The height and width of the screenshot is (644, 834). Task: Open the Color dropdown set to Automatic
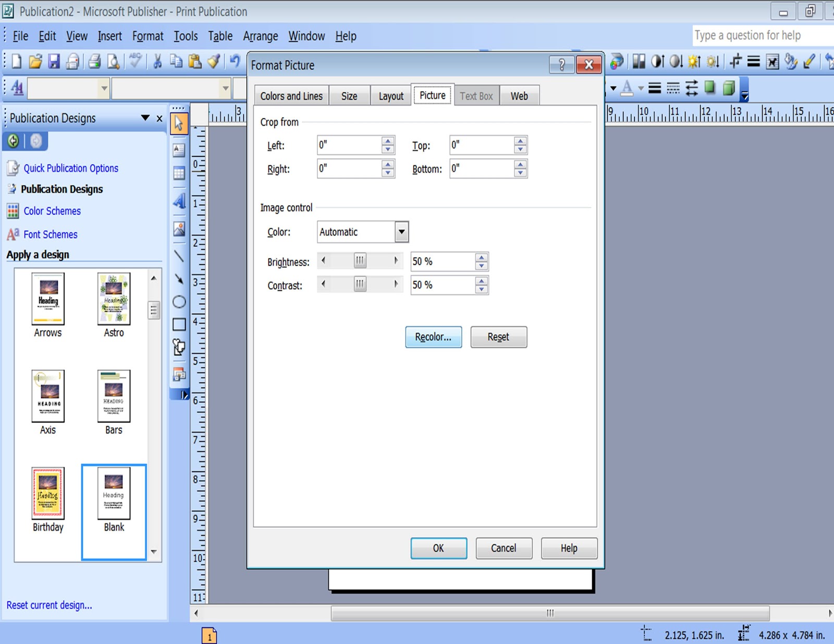[x=401, y=232]
